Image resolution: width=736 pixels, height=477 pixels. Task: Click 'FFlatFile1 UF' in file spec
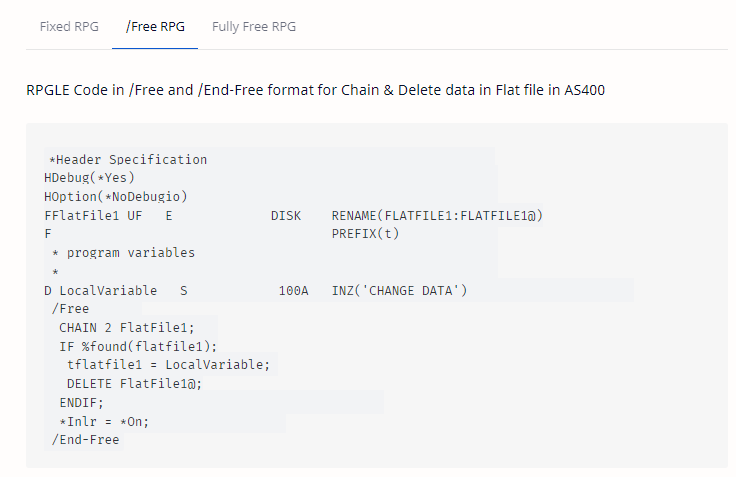click(x=93, y=215)
